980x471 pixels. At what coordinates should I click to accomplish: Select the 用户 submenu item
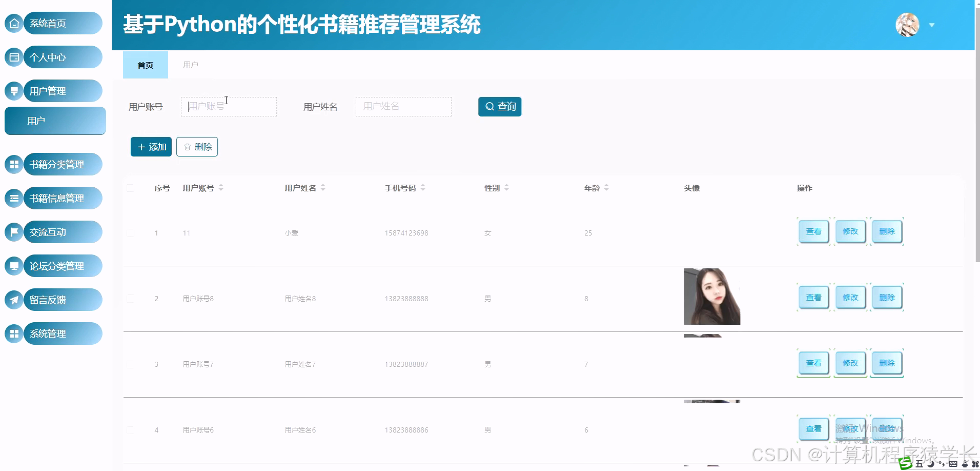click(55, 121)
